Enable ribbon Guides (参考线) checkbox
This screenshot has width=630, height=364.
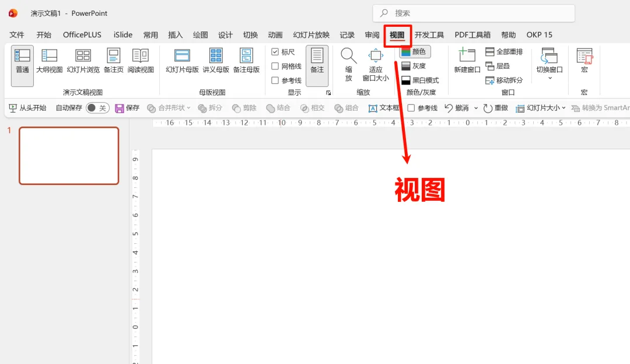[x=275, y=80]
